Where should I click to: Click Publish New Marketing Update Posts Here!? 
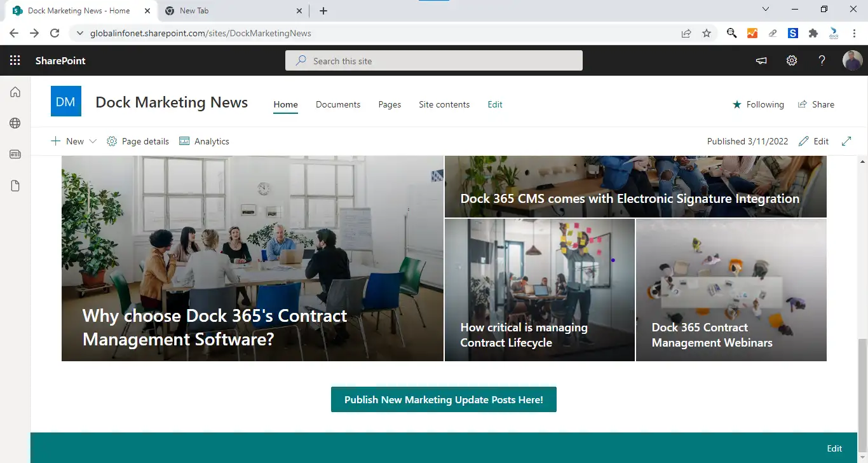point(444,399)
